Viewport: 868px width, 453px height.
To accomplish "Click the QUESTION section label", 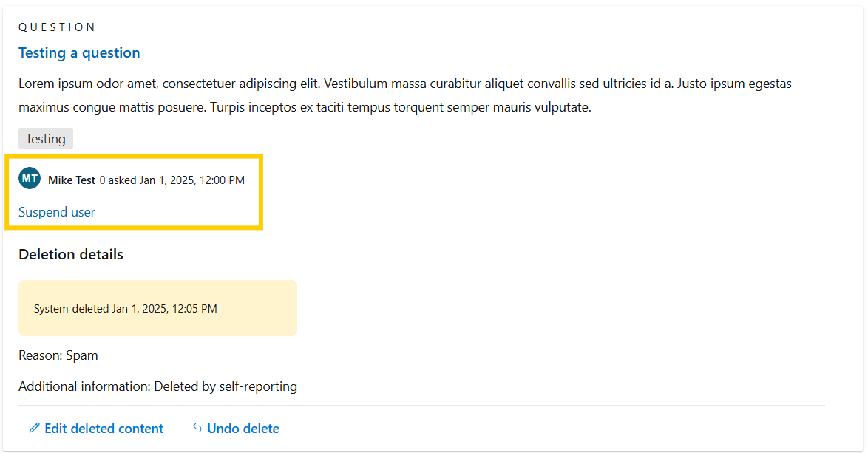I will 57,27.
